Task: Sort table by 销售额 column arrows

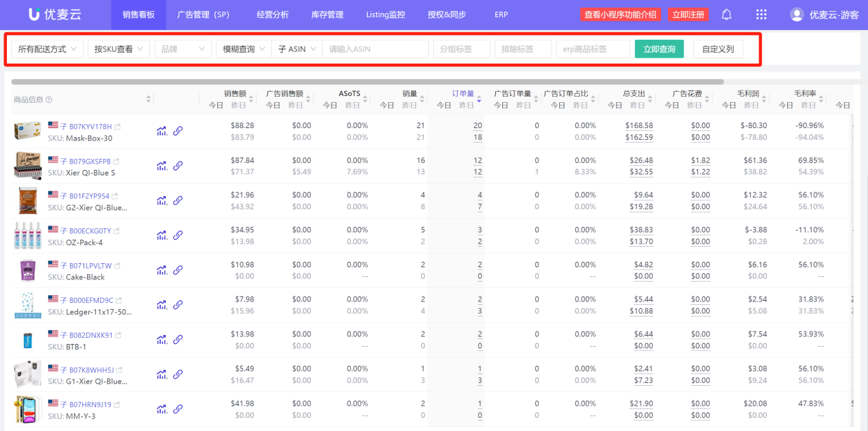Action: coord(251,99)
